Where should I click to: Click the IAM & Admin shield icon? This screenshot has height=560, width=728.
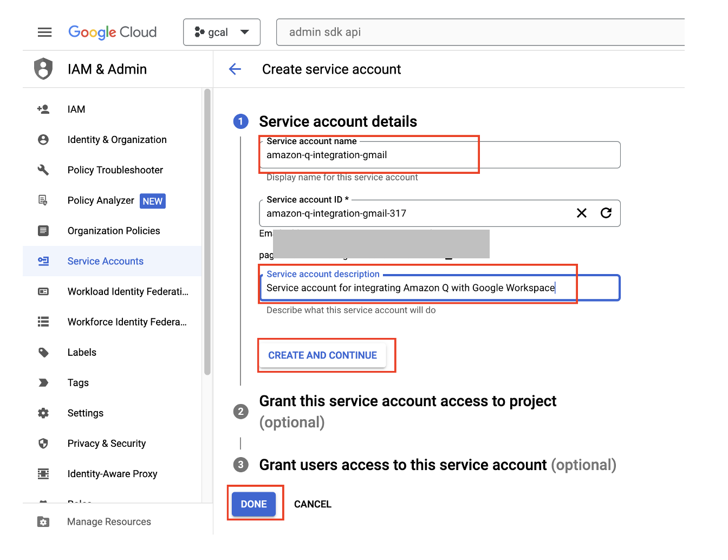pos(43,69)
